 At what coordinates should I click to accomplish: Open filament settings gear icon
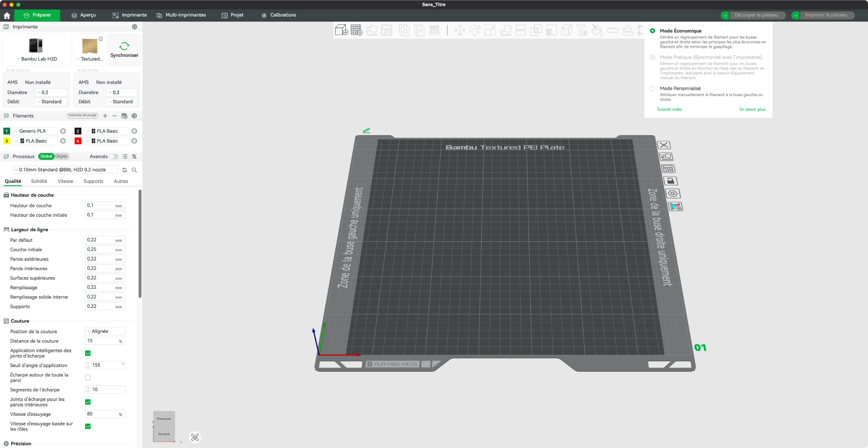[134, 116]
